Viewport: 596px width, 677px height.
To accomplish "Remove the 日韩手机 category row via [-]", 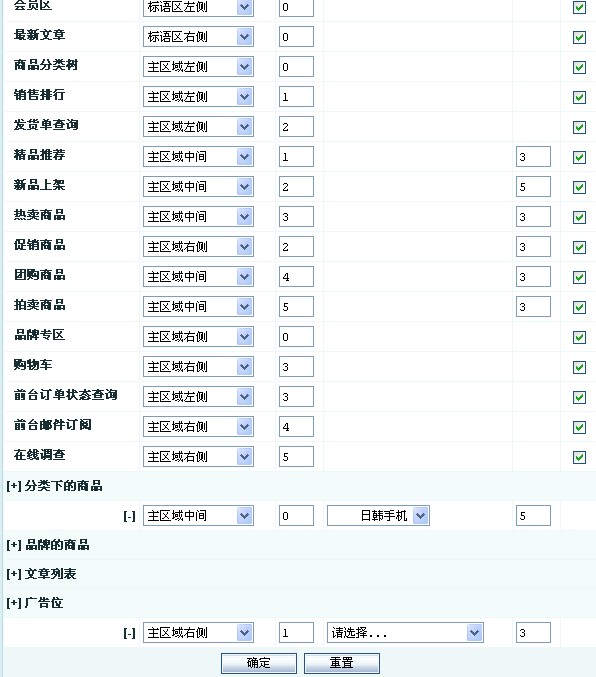I will click(129, 516).
